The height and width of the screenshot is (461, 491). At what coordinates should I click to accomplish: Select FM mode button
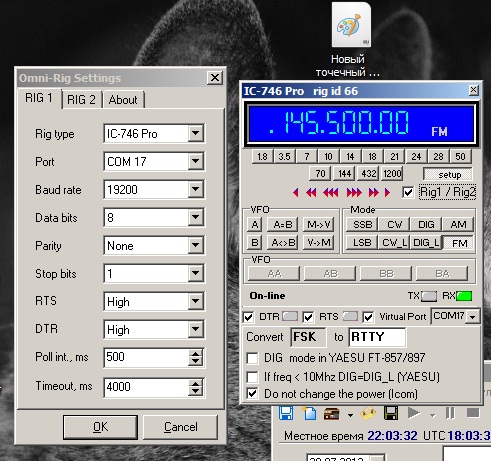459,243
